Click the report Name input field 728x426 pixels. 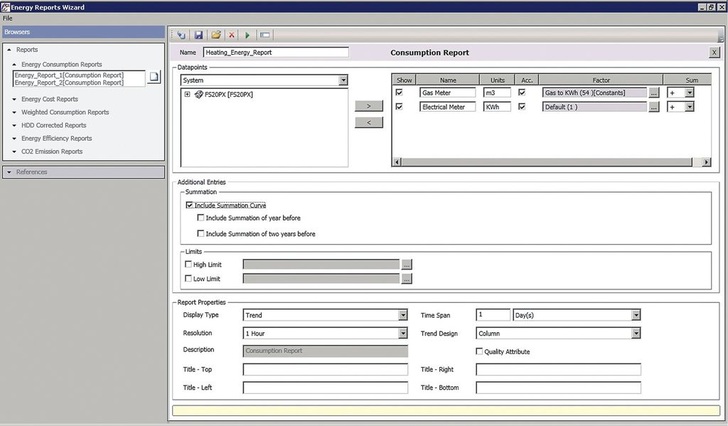click(x=276, y=52)
